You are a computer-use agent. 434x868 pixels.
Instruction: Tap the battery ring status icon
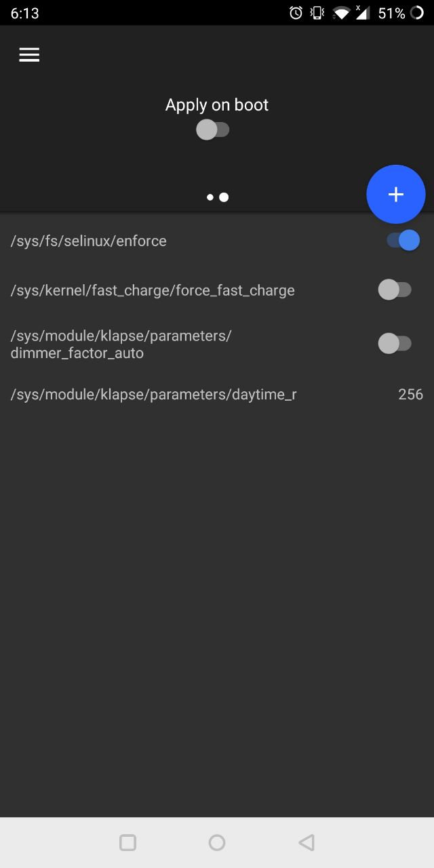click(x=417, y=13)
